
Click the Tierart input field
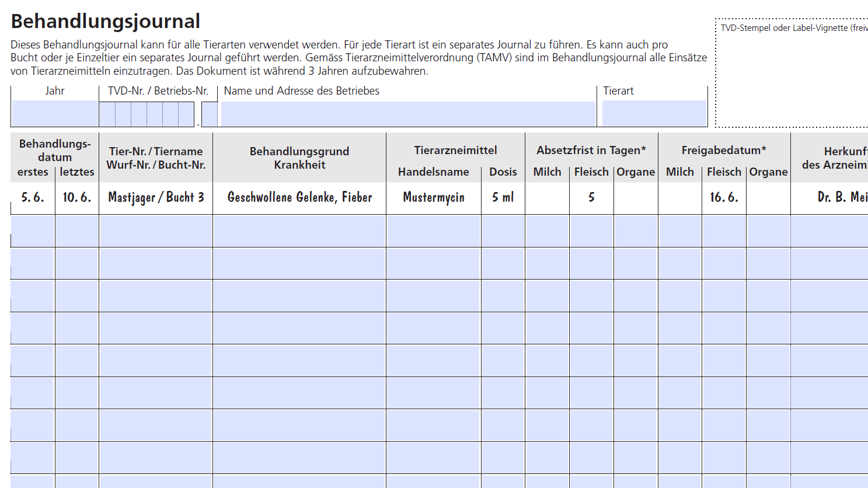[x=654, y=114]
